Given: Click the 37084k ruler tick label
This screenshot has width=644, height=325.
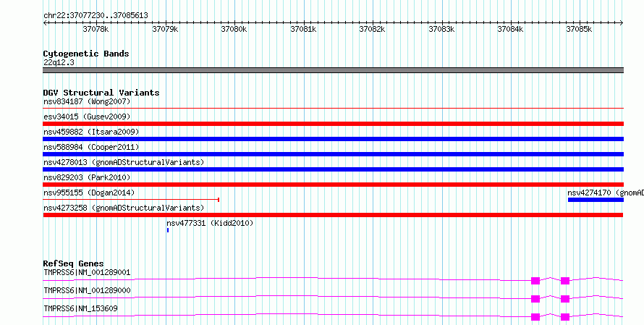Looking at the screenshot, I should [x=511, y=29].
